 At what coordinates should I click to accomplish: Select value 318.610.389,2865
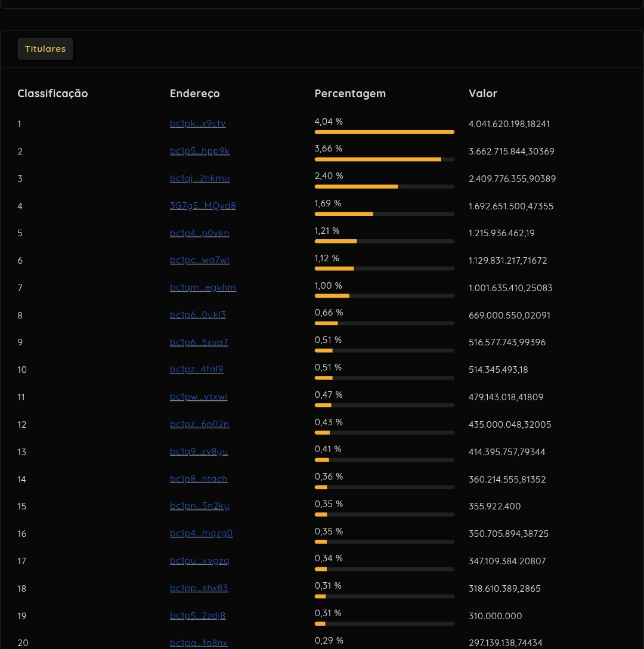[x=504, y=588]
